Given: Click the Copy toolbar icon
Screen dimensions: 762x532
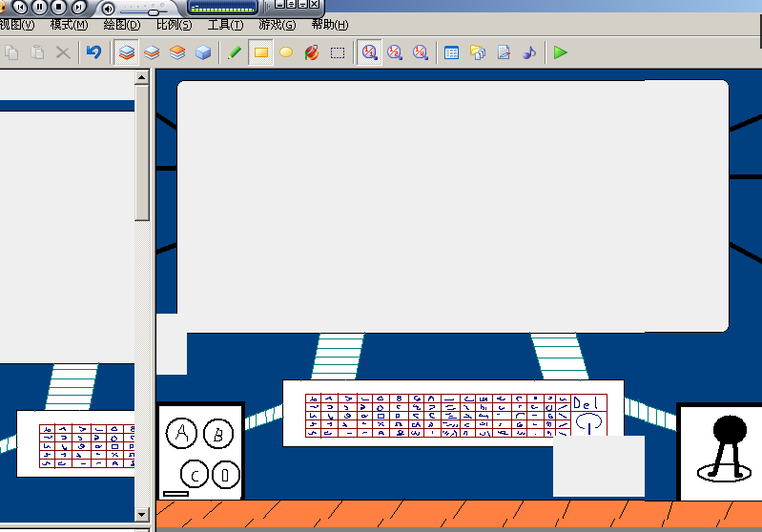Looking at the screenshot, I should (x=11, y=52).
